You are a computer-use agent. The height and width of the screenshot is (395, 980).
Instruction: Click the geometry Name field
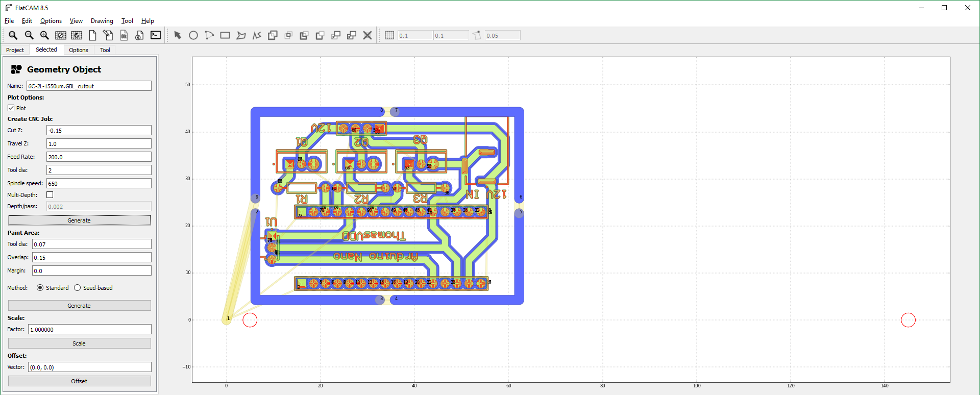coord(89,86)
